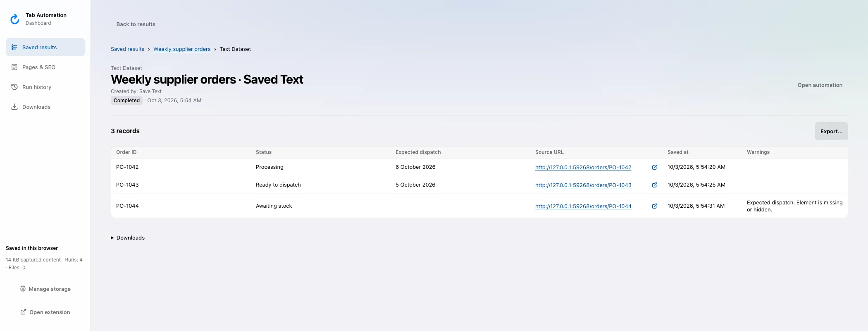Image resolution: width=868 pixels, height=331 pixels.
Task: Click the Completed status badge
Action: (x=126, y=101)
